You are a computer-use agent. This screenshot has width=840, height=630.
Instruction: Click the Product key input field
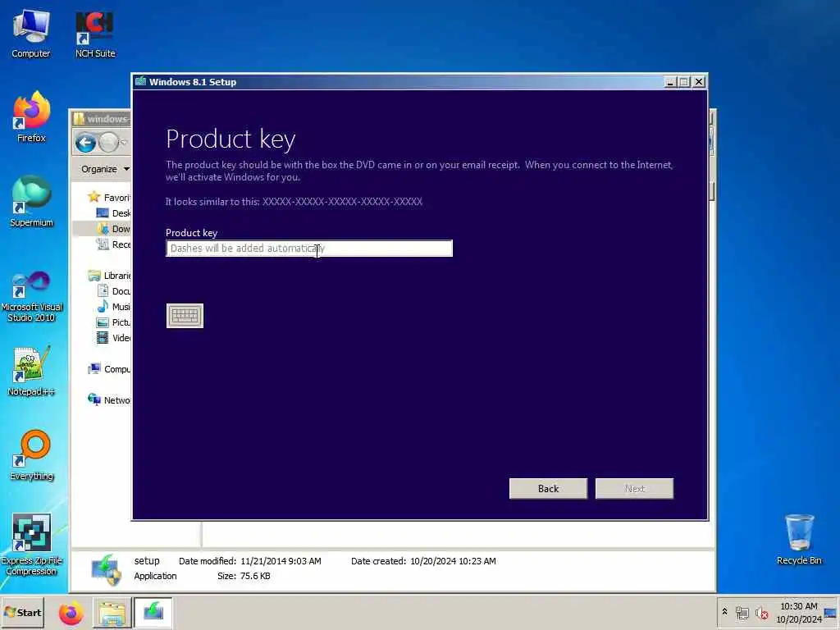[x=309, y=248]
